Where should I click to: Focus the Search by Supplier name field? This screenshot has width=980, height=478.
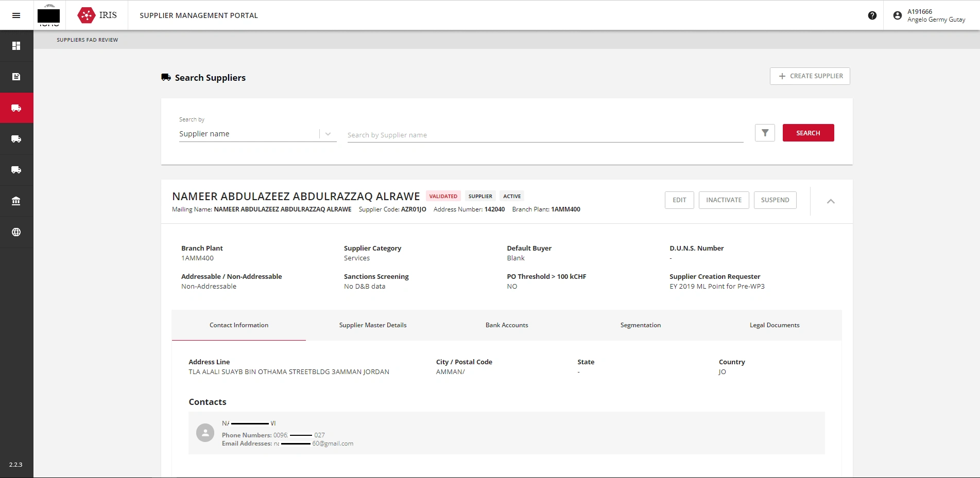click(x=545, y=135)
